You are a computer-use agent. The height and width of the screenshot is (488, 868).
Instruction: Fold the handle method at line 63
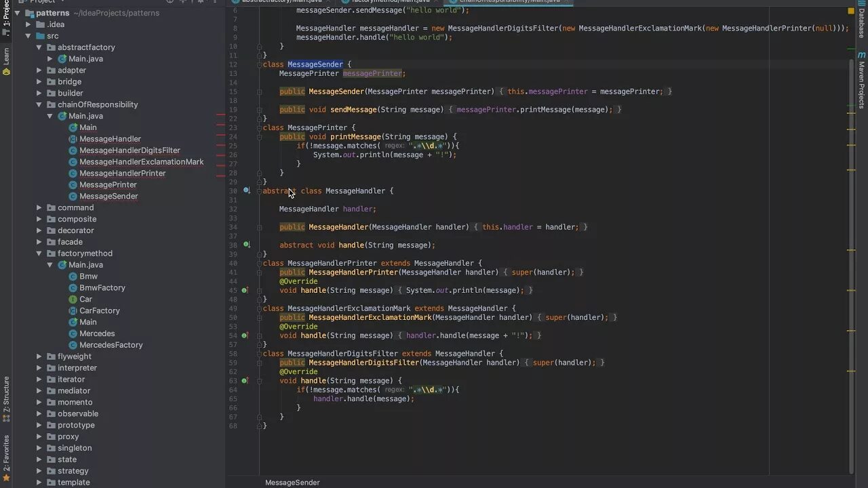tap(259, 381)
